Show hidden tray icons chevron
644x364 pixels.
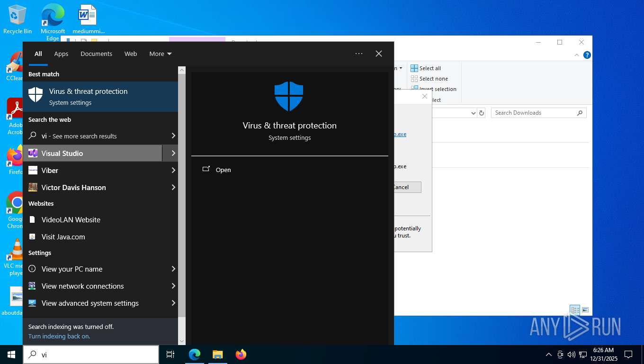click(549, 355)
